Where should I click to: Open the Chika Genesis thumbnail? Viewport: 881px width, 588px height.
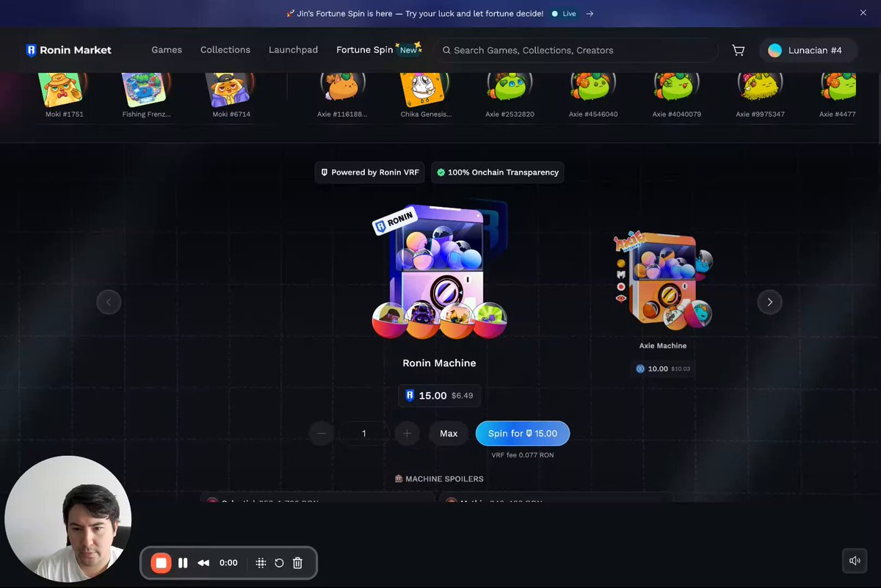point(426,89)
